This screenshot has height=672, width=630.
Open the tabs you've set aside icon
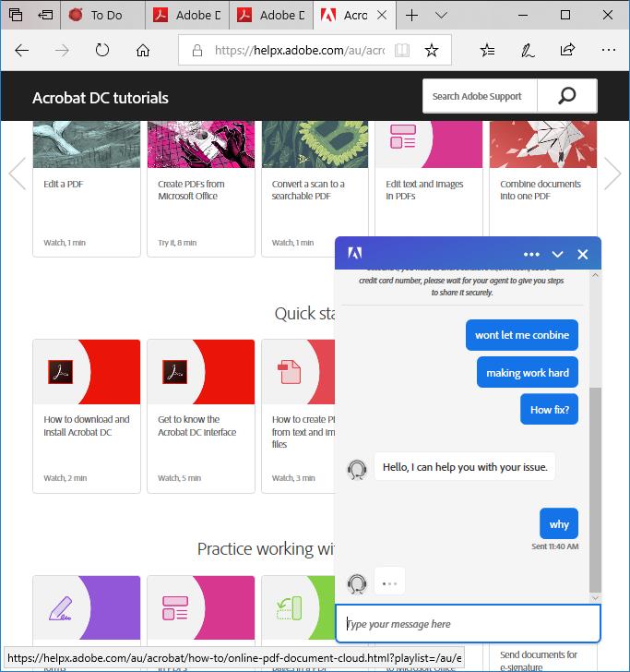[16, 15]
